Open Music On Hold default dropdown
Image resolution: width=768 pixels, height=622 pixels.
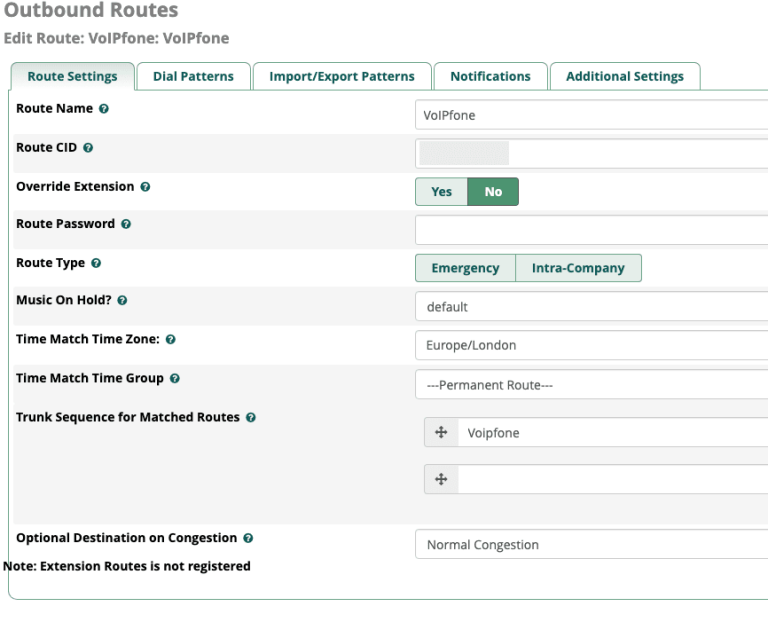coord(592,307)
